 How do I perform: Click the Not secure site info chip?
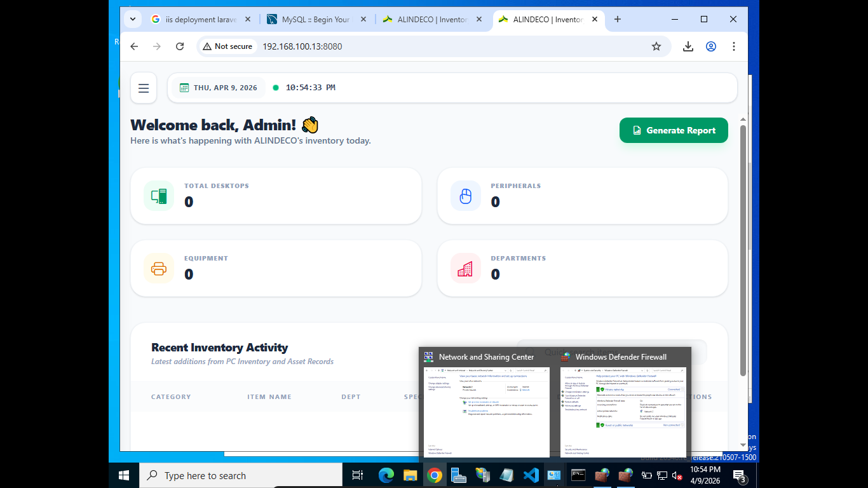(227, 46)
